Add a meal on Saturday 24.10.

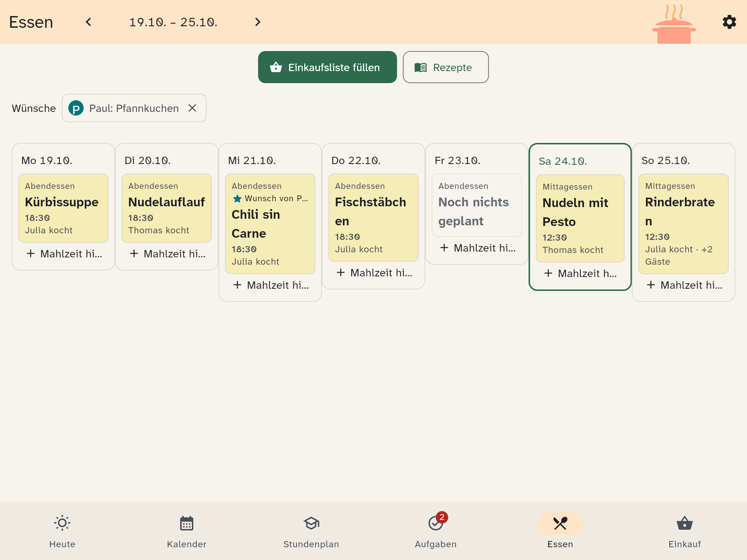580,273
